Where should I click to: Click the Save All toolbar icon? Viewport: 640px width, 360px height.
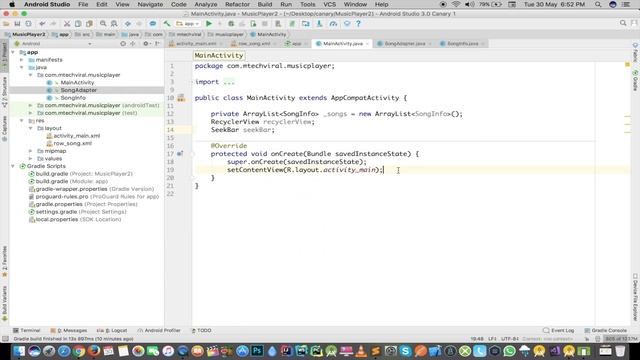(17, 24)
